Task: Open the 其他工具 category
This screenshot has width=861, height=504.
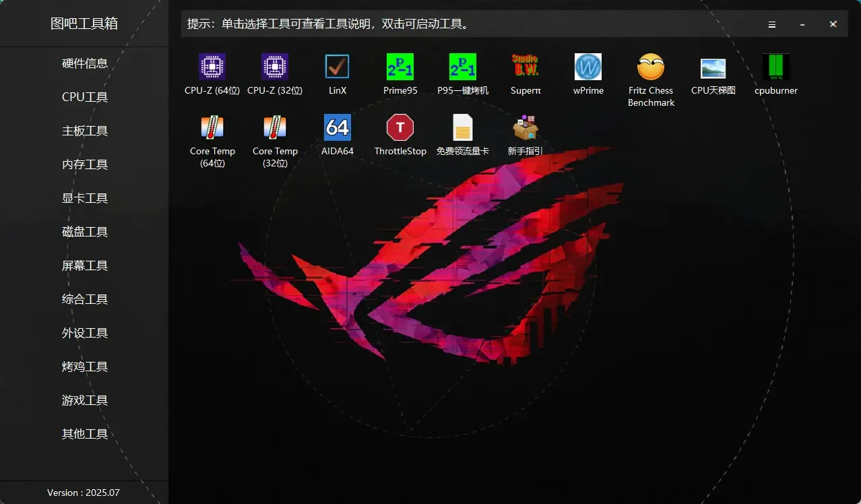Action: point(84,434)
